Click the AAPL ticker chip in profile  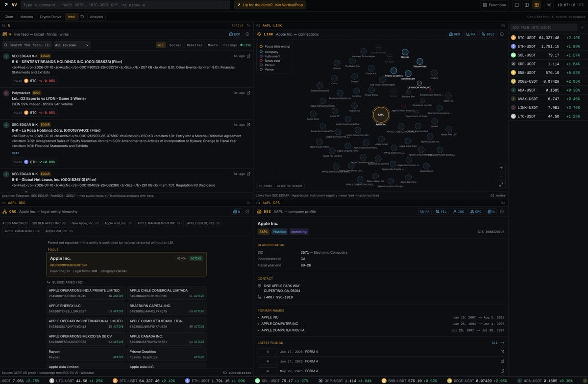(x=264, y=232)
